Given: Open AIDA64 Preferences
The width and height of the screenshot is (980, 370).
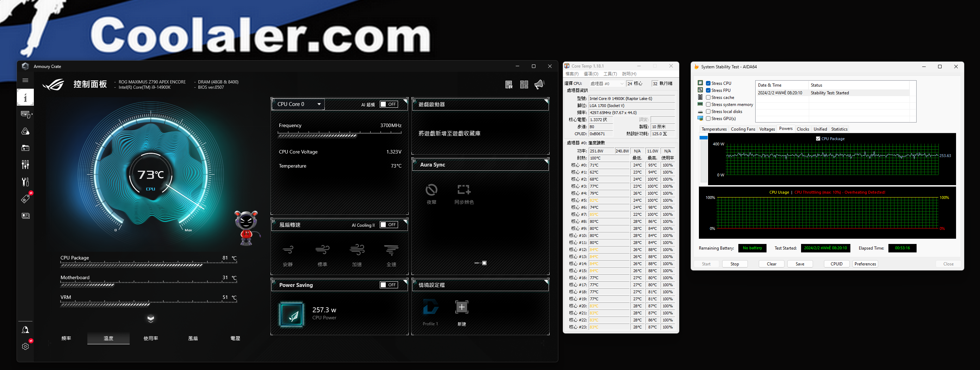Looking at the screenshot, I should pos(865,264).
